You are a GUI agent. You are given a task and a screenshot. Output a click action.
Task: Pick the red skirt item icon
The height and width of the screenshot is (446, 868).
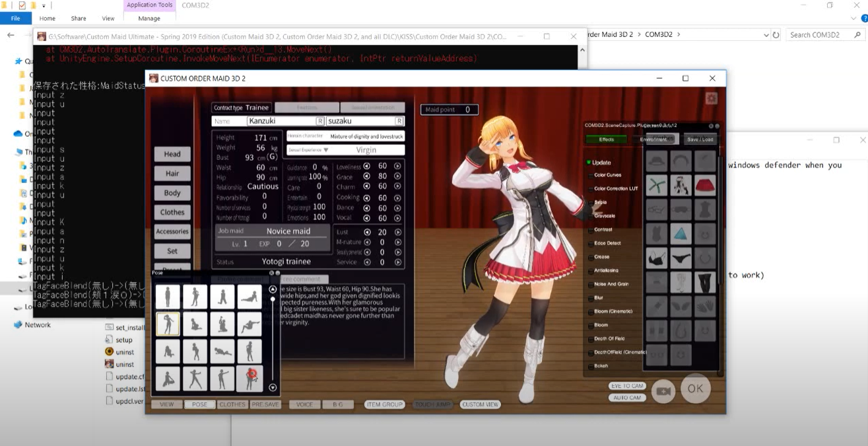tap(706, 186)
